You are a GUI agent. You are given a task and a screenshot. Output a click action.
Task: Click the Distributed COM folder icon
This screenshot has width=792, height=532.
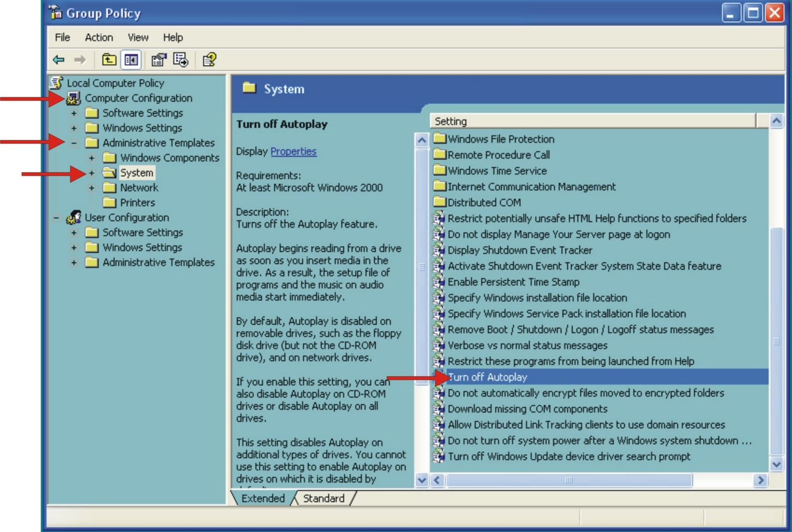(x=440, y=202)
